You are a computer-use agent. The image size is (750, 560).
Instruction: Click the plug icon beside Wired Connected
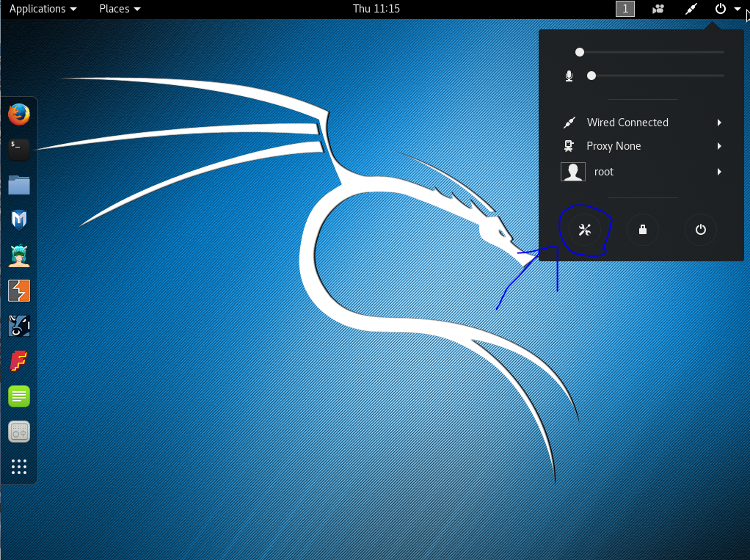pyautogui.click(x=569, y=123)
